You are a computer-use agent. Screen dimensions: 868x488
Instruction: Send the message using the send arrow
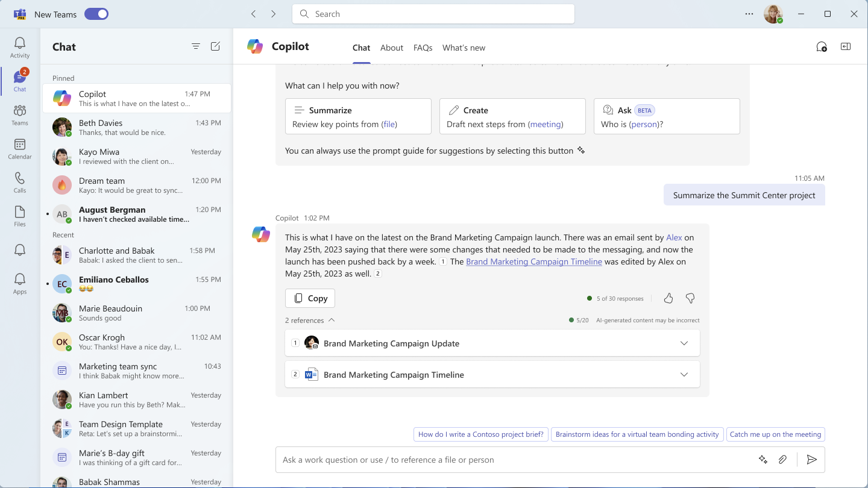click(811, 459)
